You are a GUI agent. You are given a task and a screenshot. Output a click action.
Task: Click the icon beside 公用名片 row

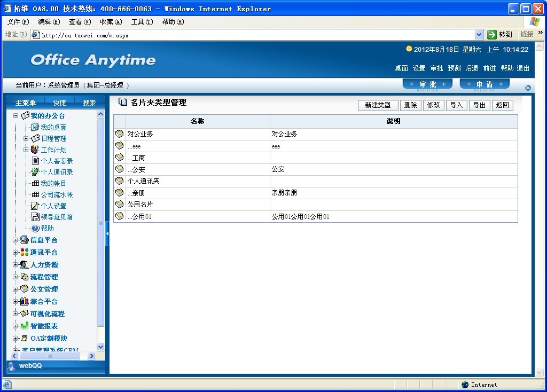pos(120,205)
